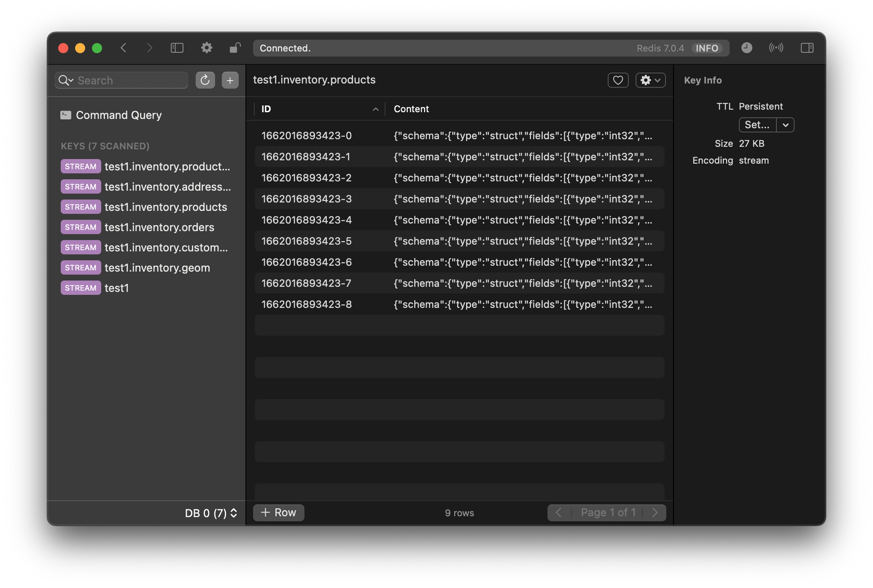Image resolution: width=873 pixels, height=588 pixels.
Task: Toggle the right Key Info panel
Action: 807,48
